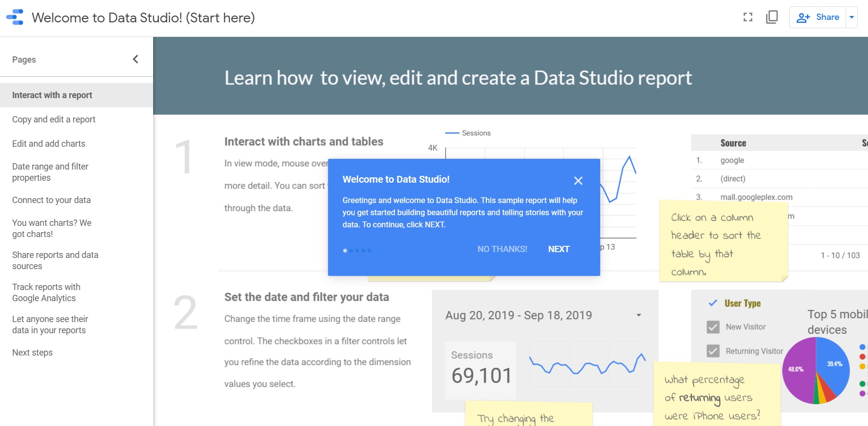The width and height of the screenshot is (868, 426).
Task: Go to Edit and add charts page
Action: click(x=76, y=144)
